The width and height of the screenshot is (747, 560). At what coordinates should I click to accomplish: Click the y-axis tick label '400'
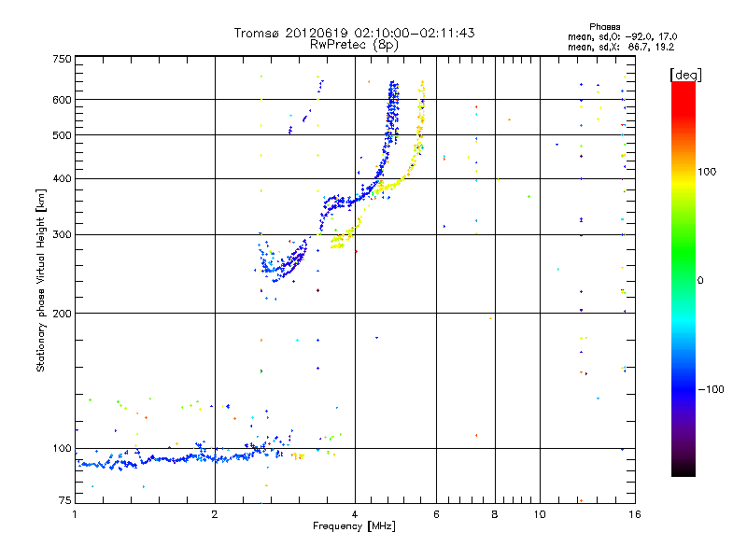[x=62, y=178]
